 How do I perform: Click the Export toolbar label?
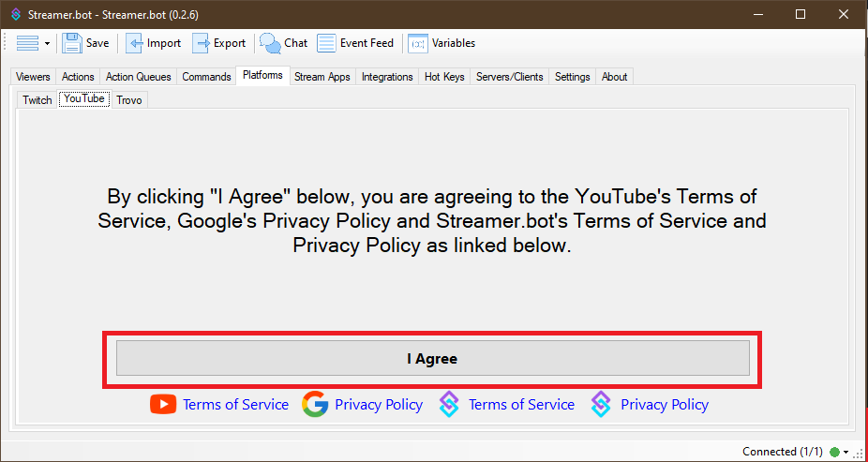click(229, 43)
